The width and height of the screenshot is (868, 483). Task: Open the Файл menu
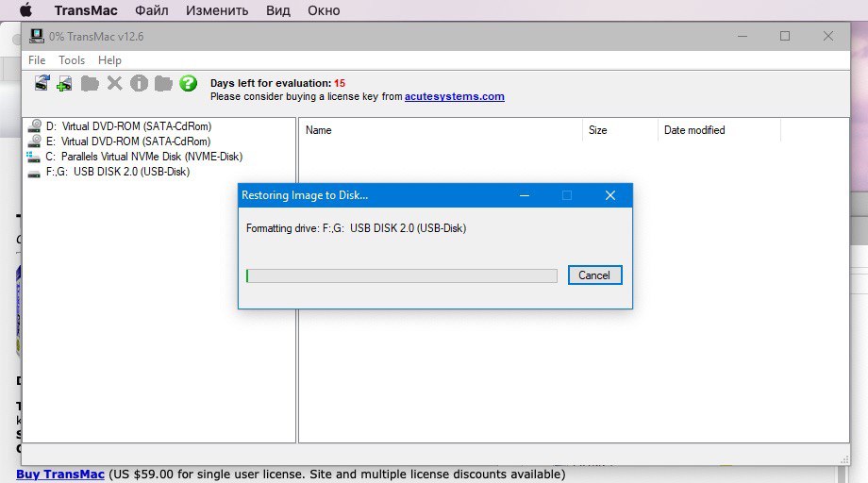[152, 10]
